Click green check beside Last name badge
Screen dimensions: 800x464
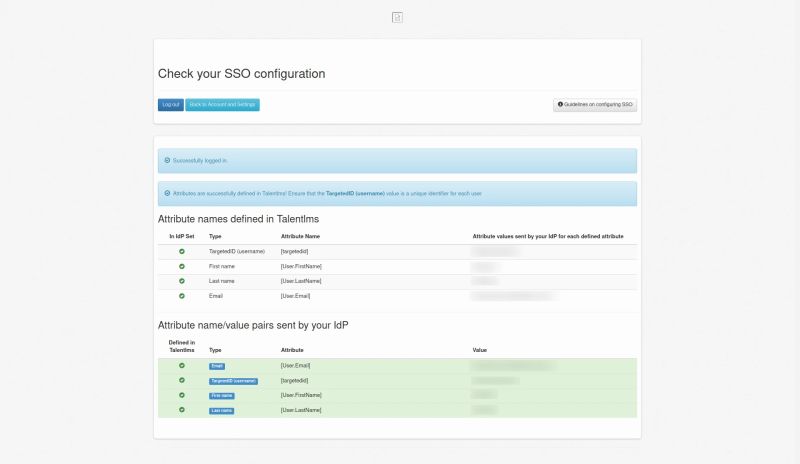(182, 410)
